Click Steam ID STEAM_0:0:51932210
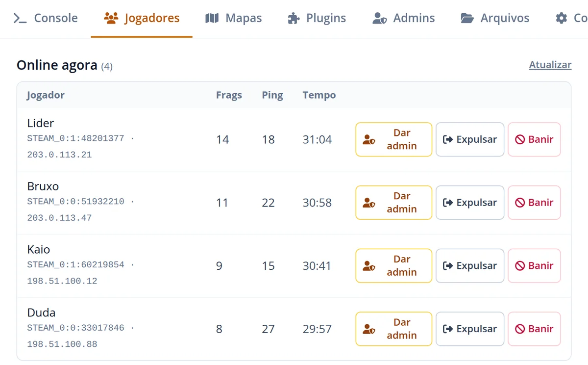Viewport: 588px width, 365px height. click(x=75, y=202)
